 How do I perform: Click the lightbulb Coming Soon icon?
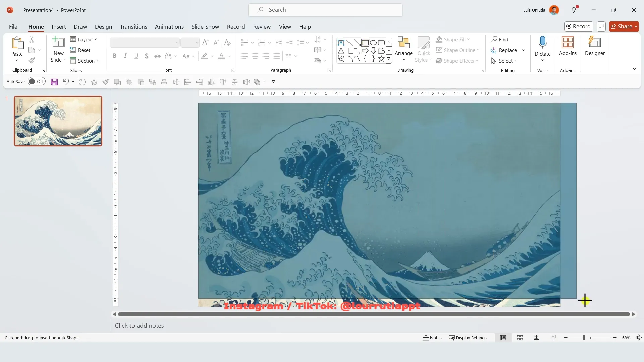[574, 10]
